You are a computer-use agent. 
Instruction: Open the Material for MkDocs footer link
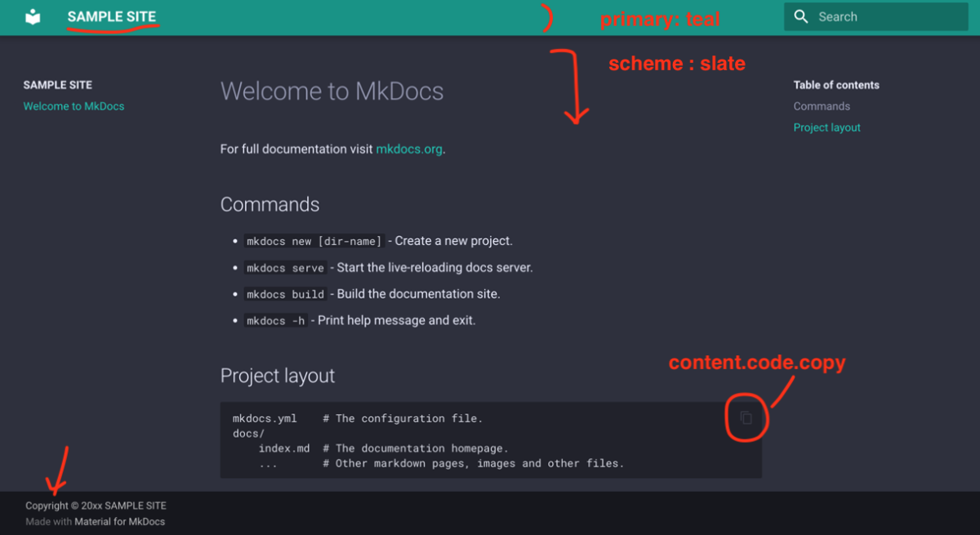[x=119, y=521]
